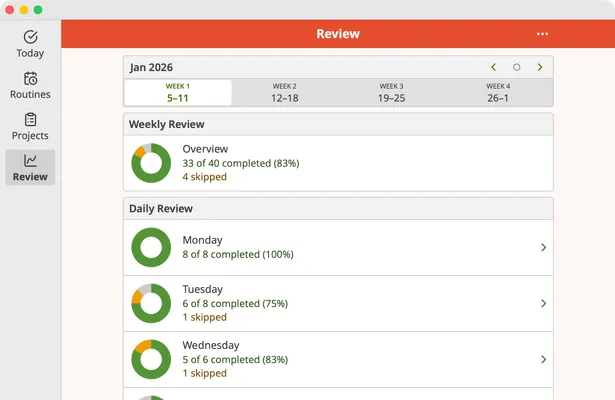This screenshot has height=400, width=615.
Task: Select the Review section in the sidebar
Action: (x=30, y=167)
